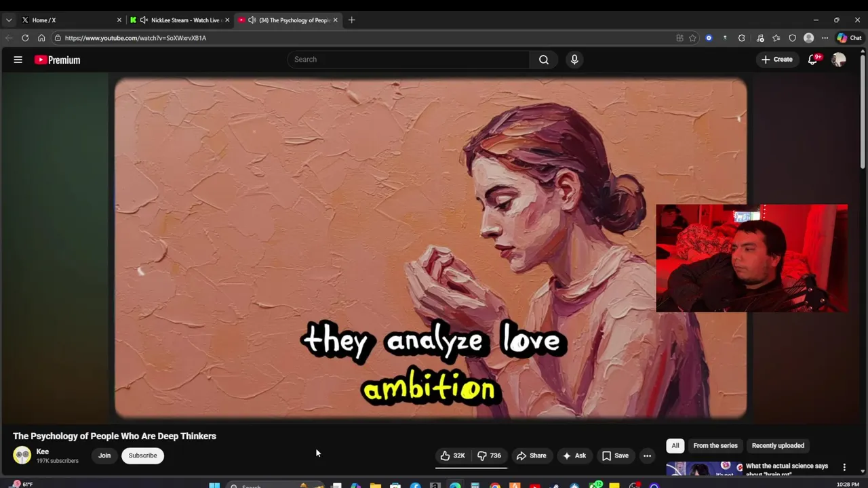868x488 pixels.
Task: Click the video player to pause
Action: click(x=431, y=248)
